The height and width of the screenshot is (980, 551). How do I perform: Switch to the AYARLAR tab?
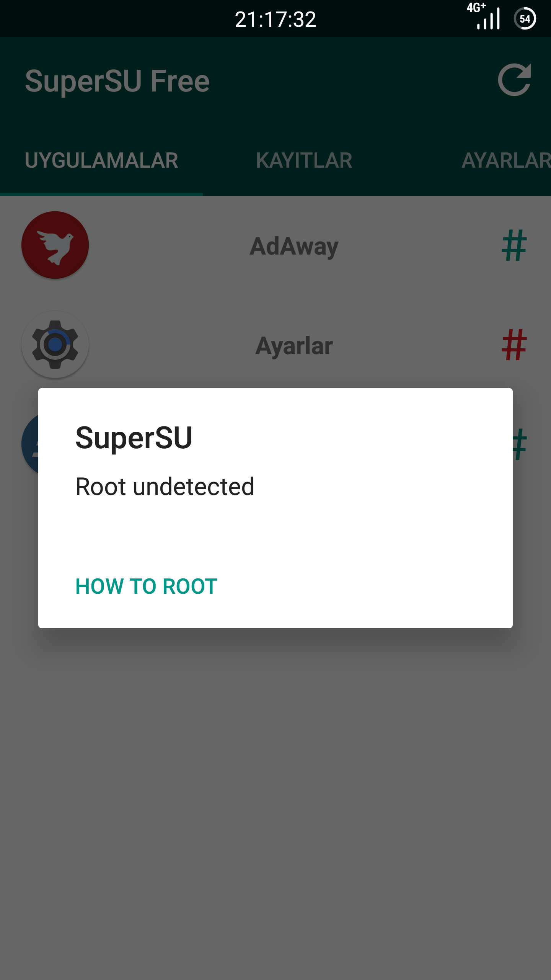click(506, 160)
